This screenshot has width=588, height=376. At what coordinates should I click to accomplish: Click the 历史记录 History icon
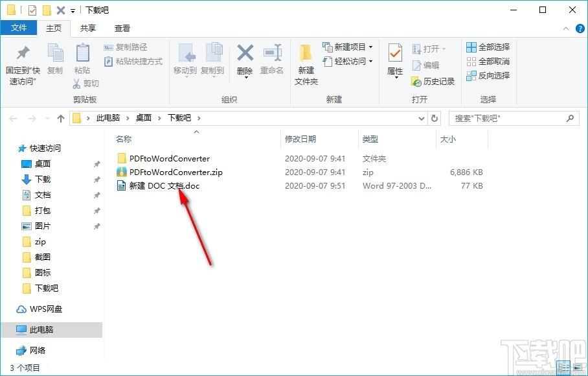pyautogui.click(x=416, y=82)
